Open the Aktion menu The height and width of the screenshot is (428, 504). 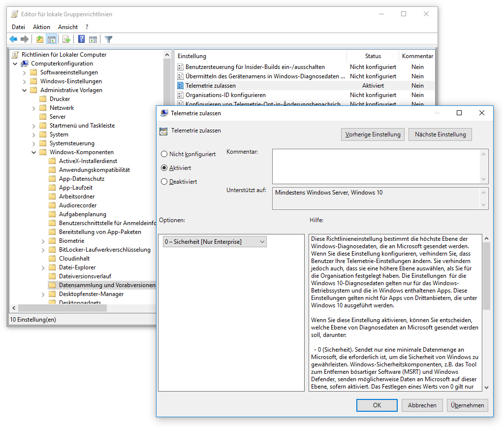(41, 27)
